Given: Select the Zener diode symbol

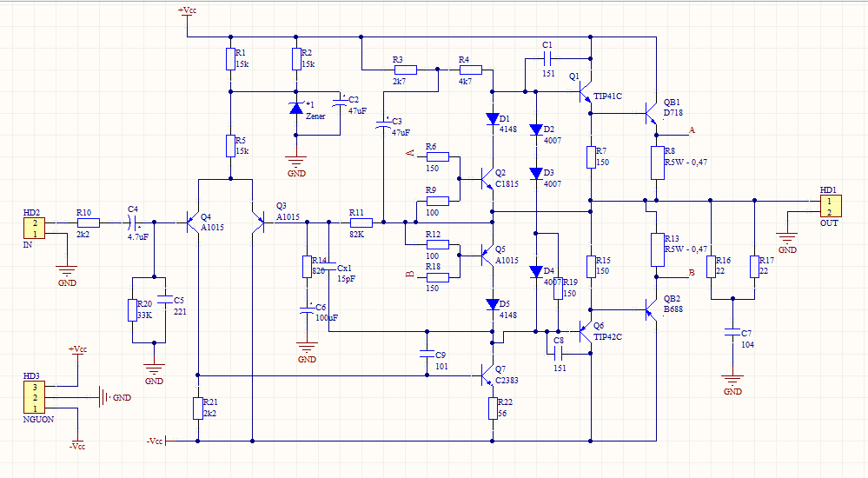Looking at the screenshot, I should (296, 108).
